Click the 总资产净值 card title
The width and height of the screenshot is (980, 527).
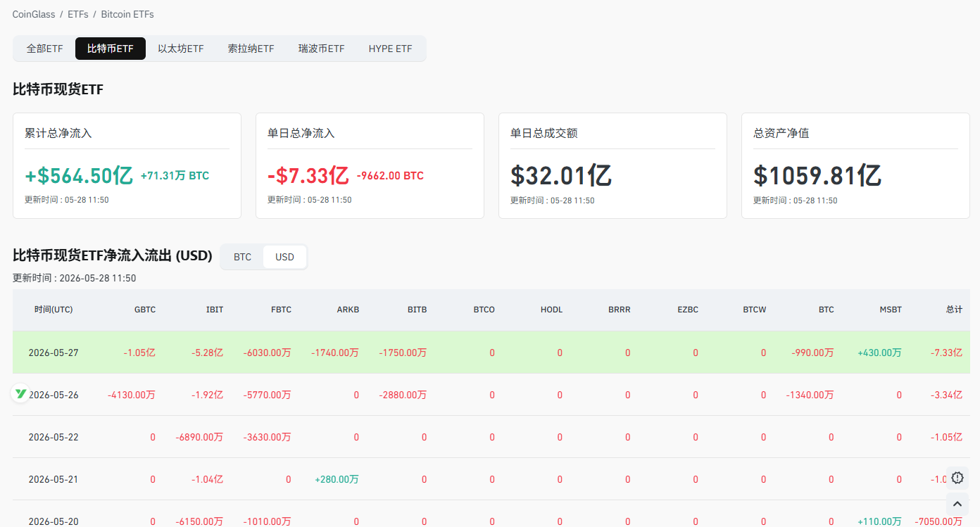click(781, 133)
